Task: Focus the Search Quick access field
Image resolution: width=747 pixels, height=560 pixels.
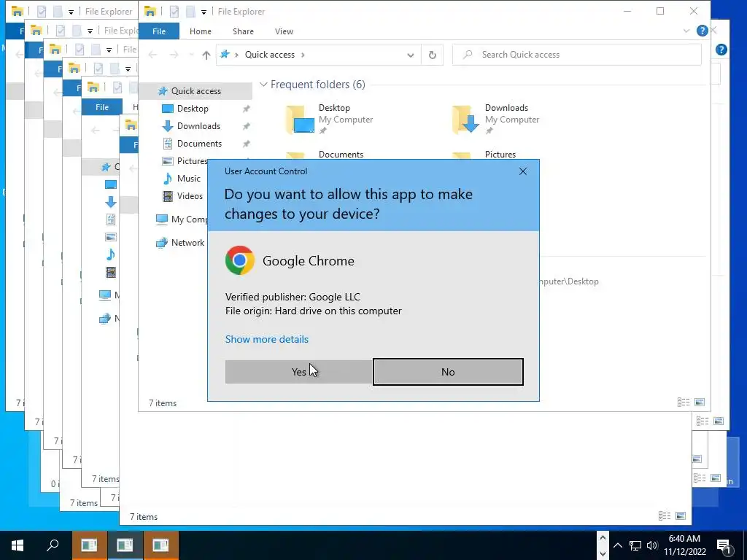Action: click(x=576, y=55)
